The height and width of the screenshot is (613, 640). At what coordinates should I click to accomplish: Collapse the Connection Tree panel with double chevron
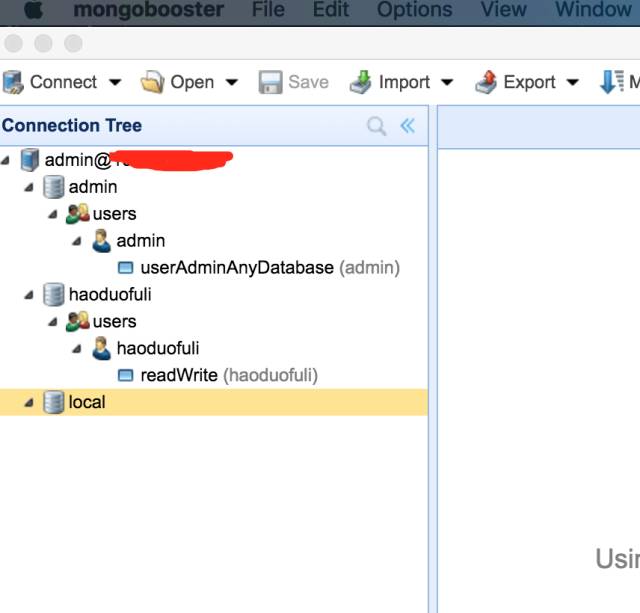click(x=407, y=126)
